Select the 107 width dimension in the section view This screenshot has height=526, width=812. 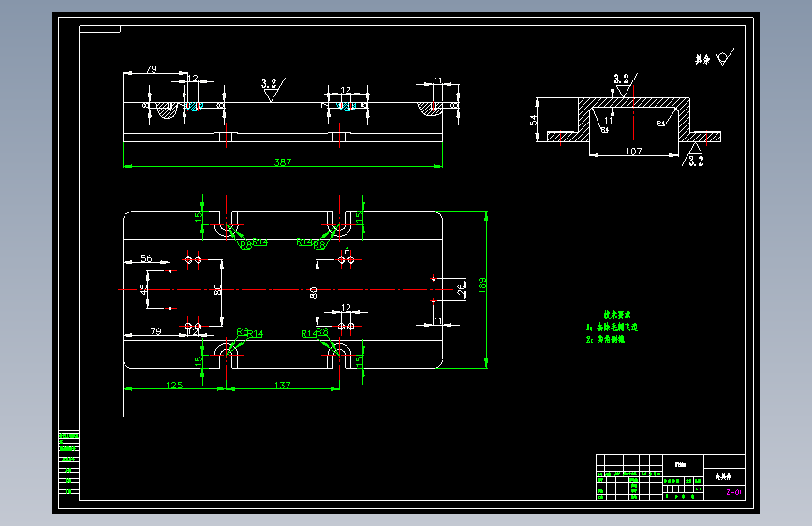tap(633, 152)
